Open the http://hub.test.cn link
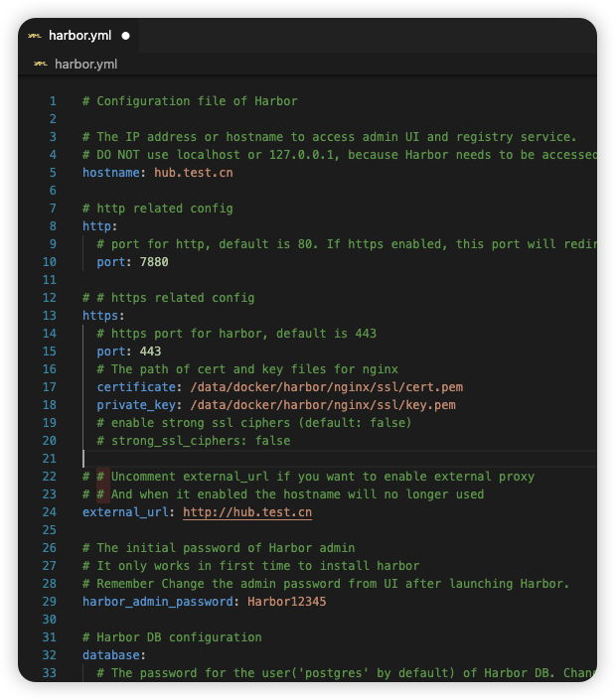615x700 pixels. pyautogui.click(x=247, y=512)
